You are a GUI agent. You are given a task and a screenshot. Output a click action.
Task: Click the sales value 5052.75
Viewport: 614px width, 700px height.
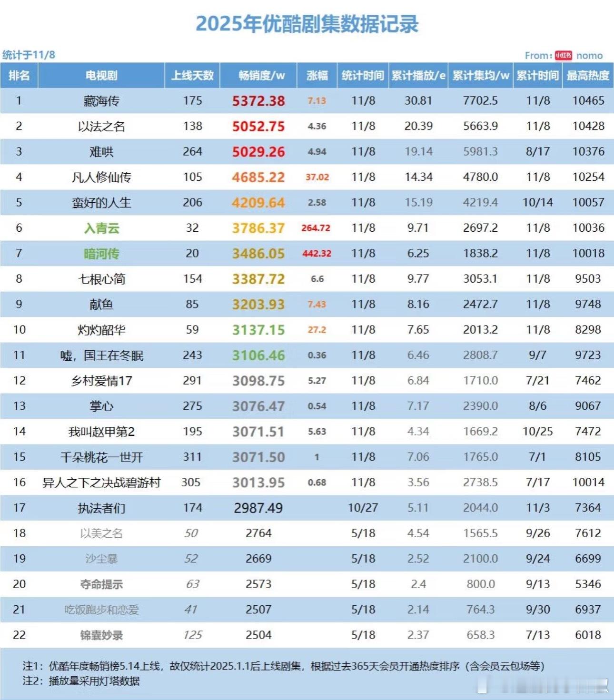[258, 127]
